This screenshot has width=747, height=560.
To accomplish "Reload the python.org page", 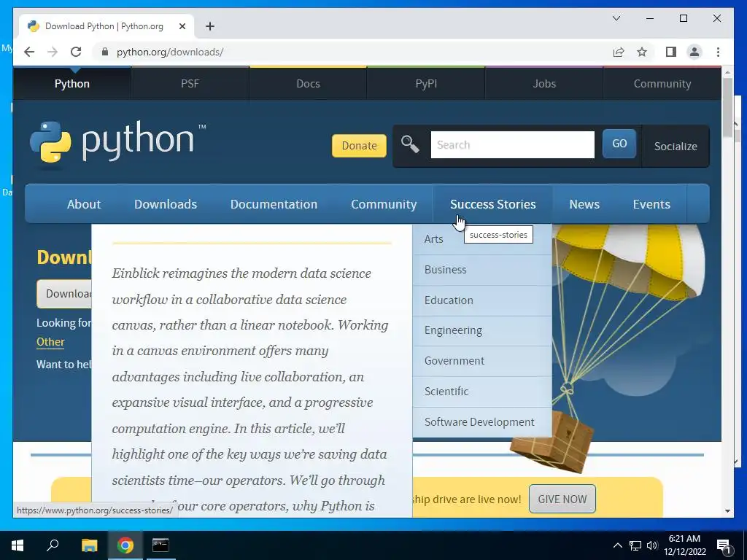I will 76,52.
